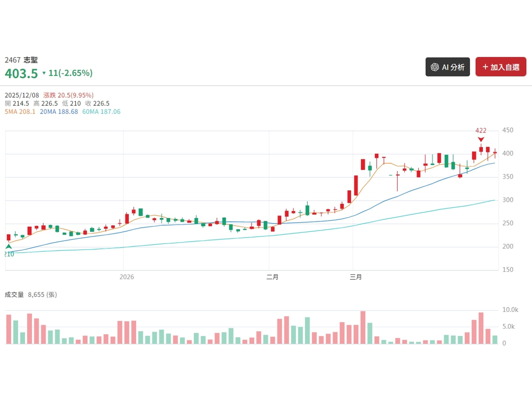Click the 成交量 volume label
The width and height of the screenshot is (532, 399).
pos(14,295)
